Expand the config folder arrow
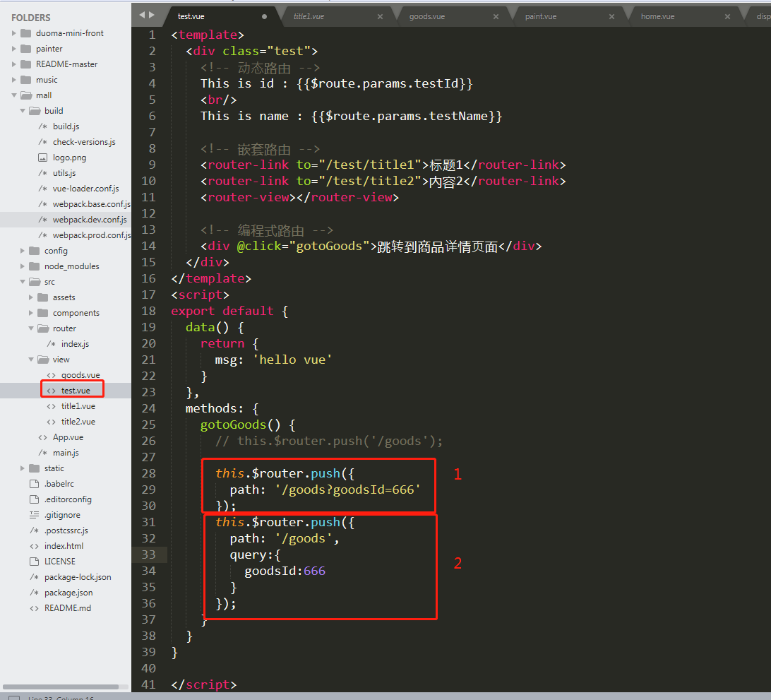Screen dimensions: 771x700 [x=23, y=250]
